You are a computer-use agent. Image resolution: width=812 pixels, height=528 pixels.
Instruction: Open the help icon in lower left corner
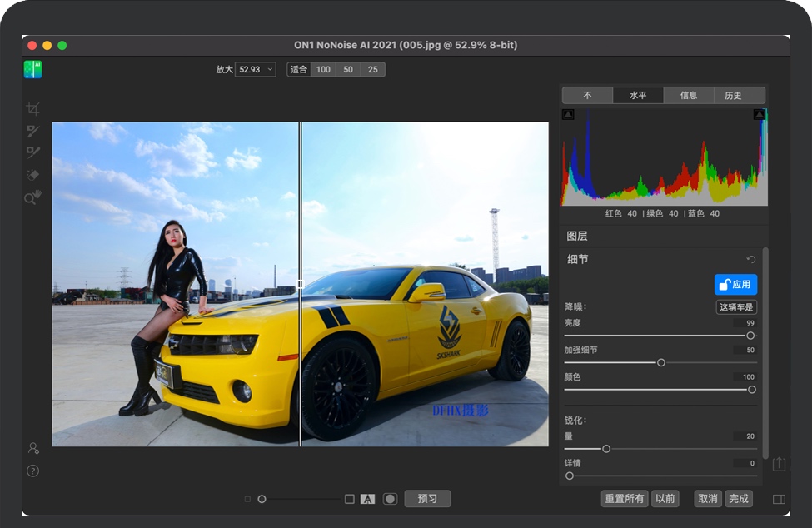32,471
